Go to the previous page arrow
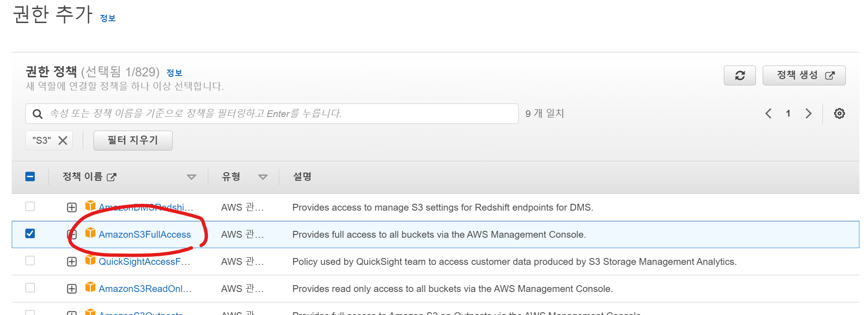This screenshot has height=315, width=868. (x=768, y=113)
